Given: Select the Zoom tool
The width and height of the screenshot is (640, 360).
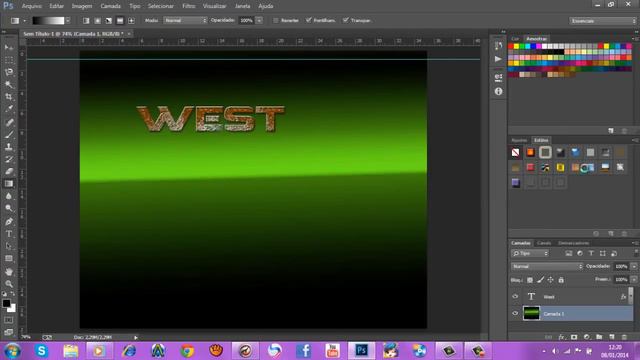Looking at the screenshot, I should (9, 284).
